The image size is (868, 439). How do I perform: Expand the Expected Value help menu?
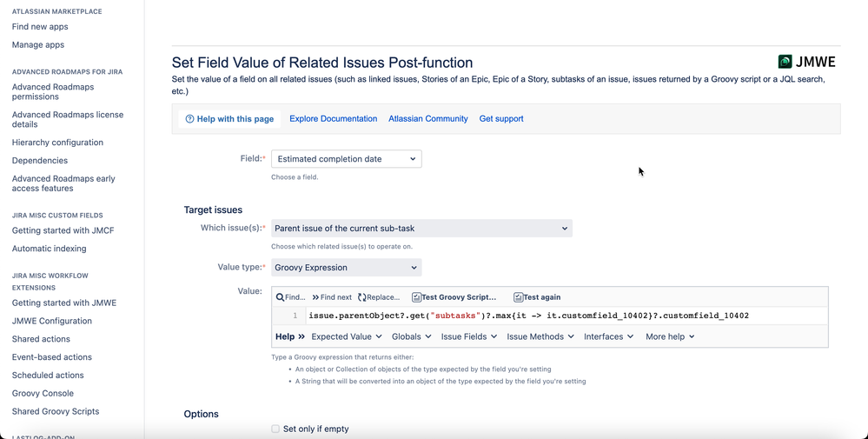(x=347, y=336)
